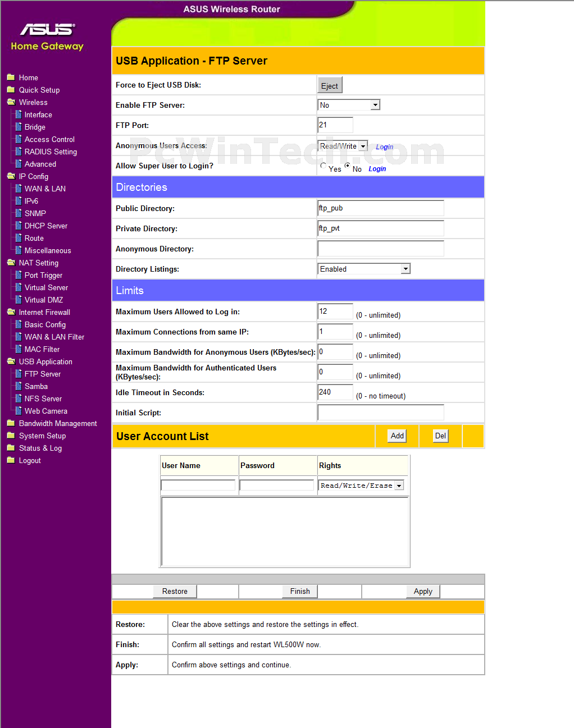Click the System Setup folder icon

(11, 436)
